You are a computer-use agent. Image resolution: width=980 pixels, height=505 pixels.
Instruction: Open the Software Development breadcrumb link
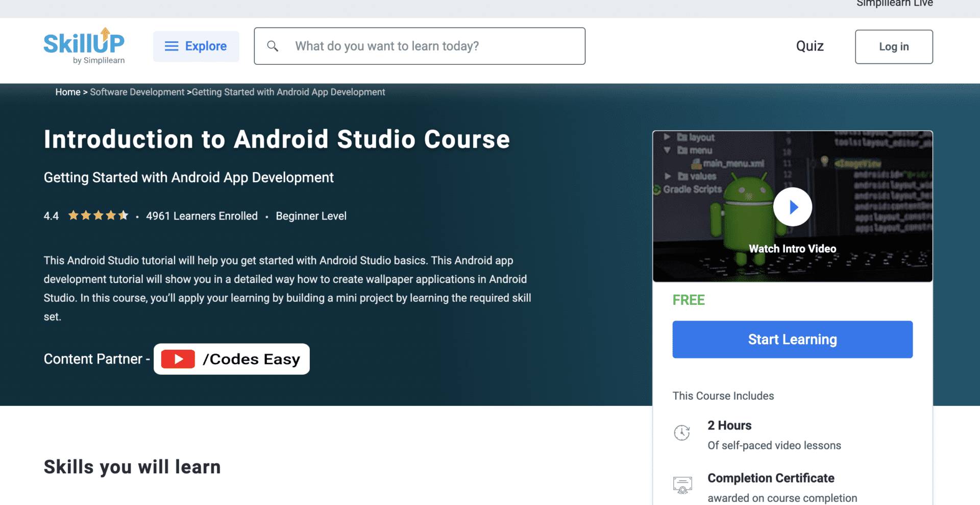[137, 92]
